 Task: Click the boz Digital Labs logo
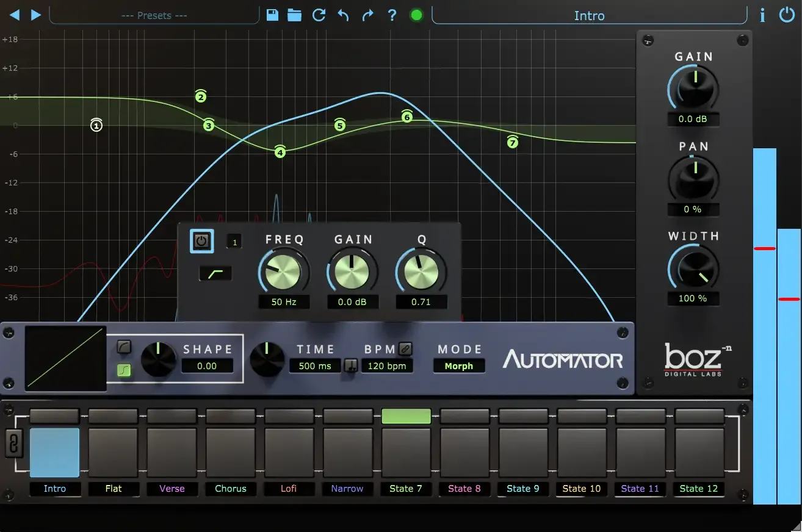click(x=698, y=359)
